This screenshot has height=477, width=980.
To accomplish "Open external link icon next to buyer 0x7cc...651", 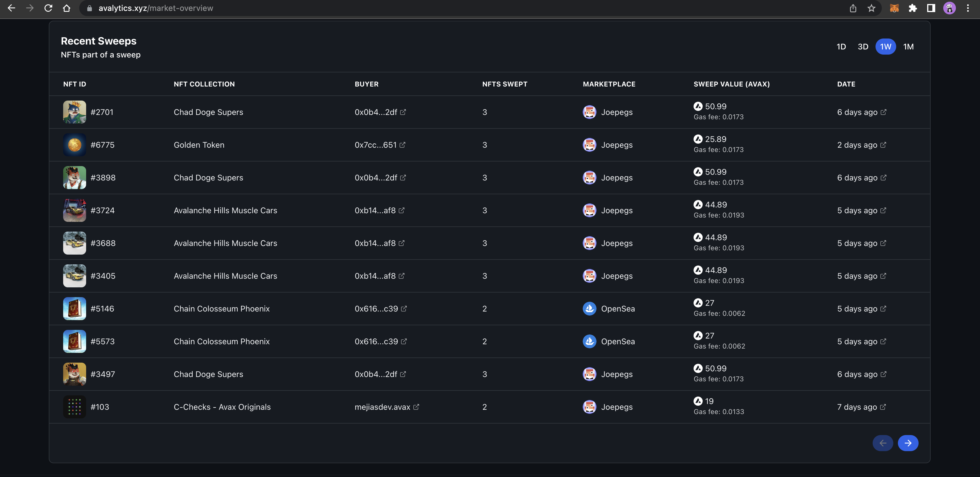I will (x=402, y=145).
